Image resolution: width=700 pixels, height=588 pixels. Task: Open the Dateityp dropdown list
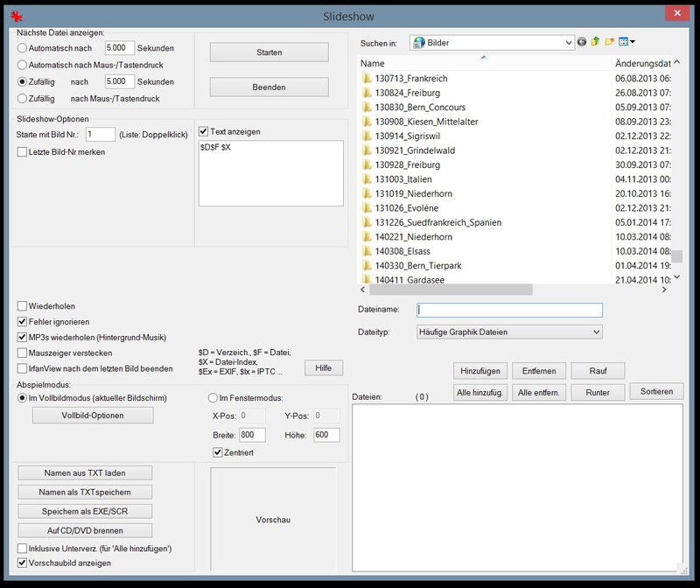click(596, 332)
